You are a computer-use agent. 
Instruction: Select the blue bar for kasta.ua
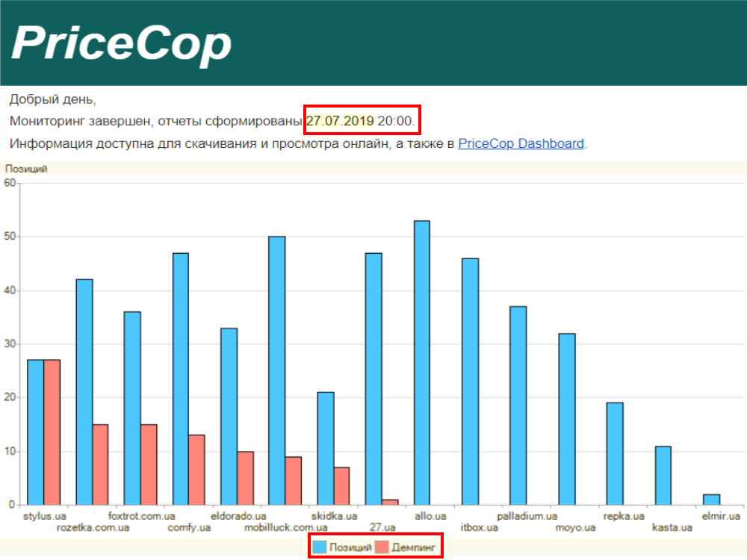(663, 475)
